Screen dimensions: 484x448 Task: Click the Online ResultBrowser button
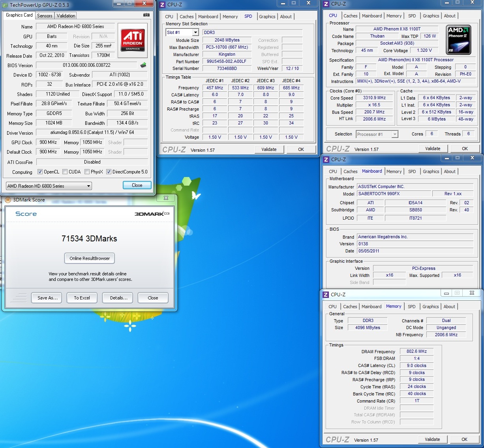click(x=90, y=258)
